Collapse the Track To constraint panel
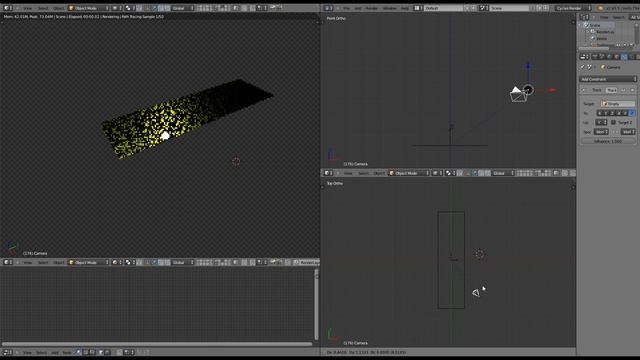 pyautogui.click(x=584, y=90)
